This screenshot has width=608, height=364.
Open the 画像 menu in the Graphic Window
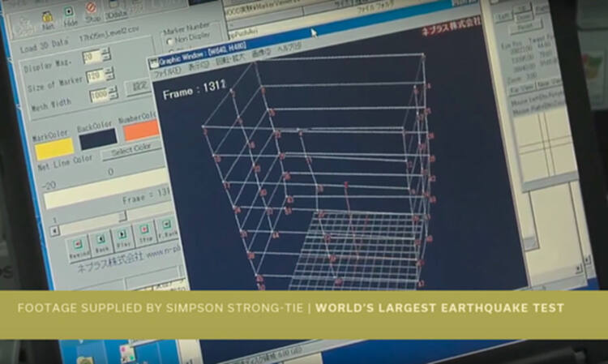pos(261,54)
